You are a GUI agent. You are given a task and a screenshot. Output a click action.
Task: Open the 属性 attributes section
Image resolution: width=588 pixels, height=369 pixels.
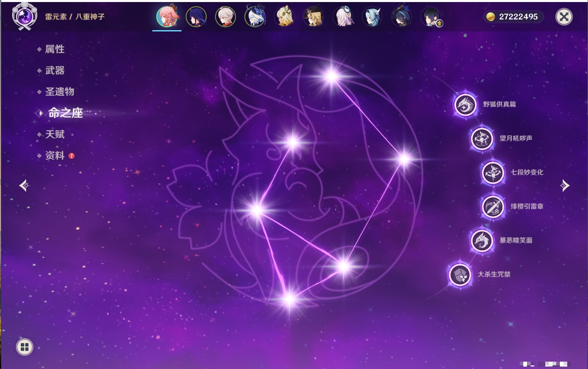pyautogui.click(x=55, y=49)
